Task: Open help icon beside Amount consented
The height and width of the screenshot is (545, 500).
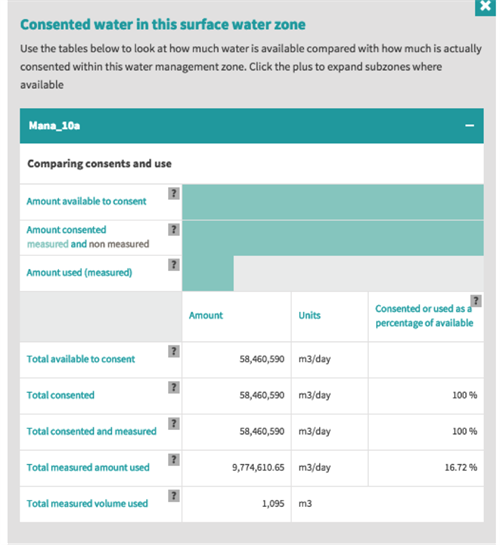Action: 174,229
